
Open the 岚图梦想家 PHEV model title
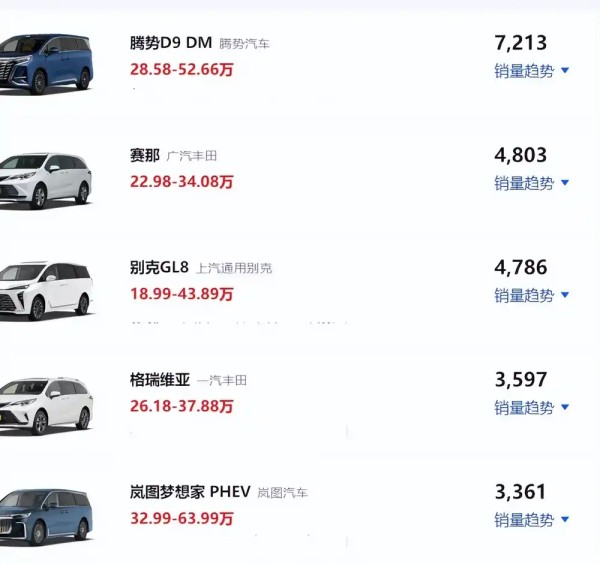tap(190, 492)
